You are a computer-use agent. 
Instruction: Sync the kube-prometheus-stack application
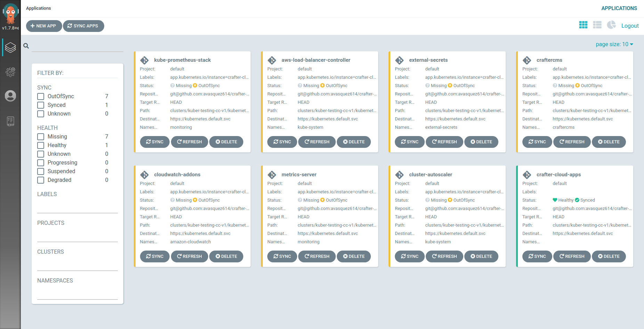[155, 142]
